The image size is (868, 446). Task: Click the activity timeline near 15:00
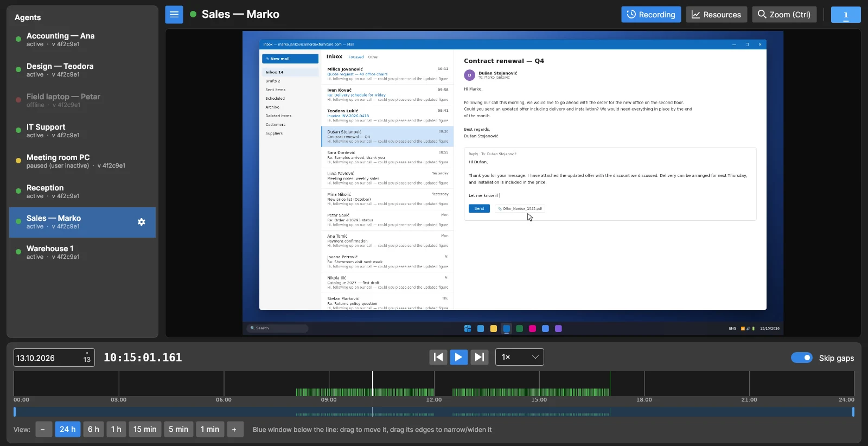tap(539, 384)
